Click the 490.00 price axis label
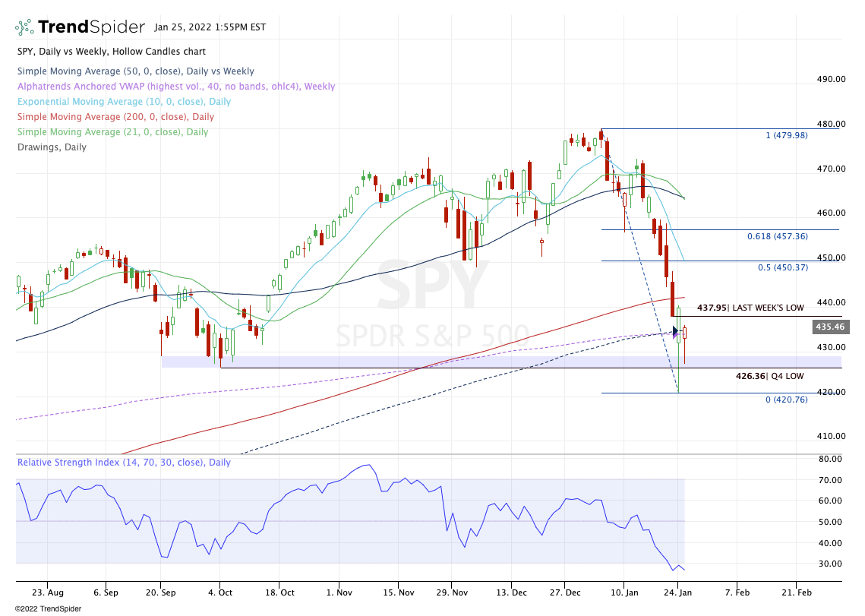Image resolution: width=865 pixels, height=616 pixels. (831, 79)
